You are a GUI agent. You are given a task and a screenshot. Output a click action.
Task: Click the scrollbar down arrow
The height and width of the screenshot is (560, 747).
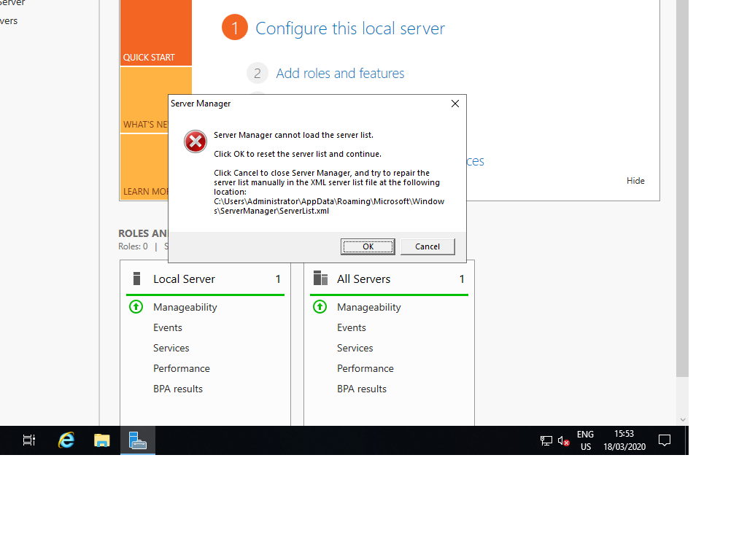point(683,419)
